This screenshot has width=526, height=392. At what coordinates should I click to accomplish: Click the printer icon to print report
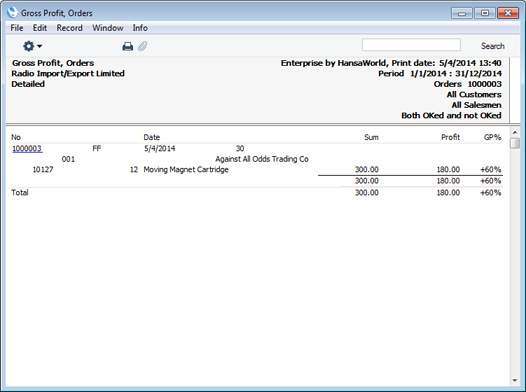(127, 46)
